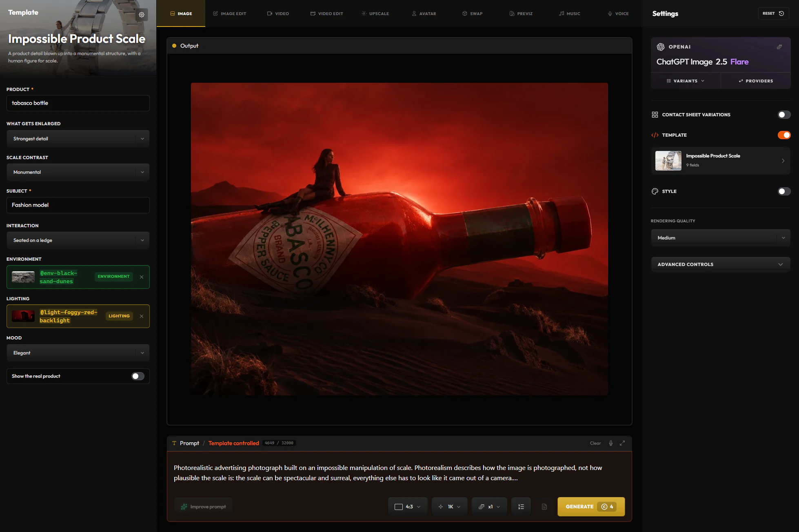Open the Variants dropdown
Image resolution: width=799 pixels, height=532 pixels.
tap(686, 81)
